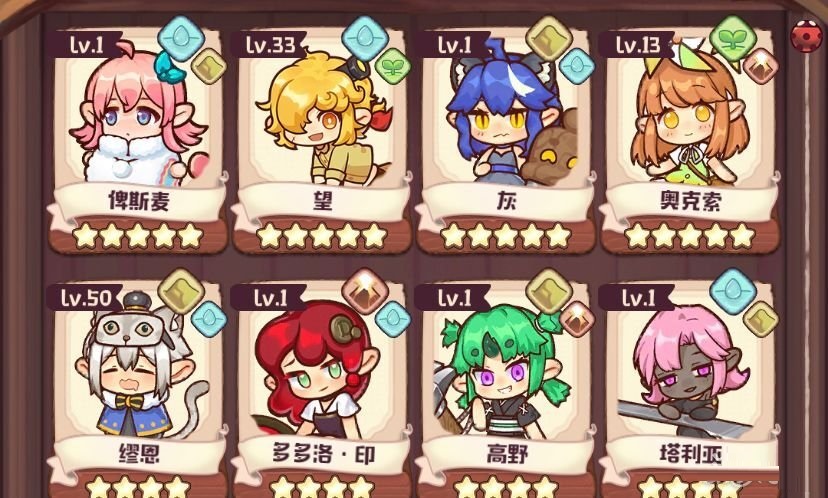Click the earth element icon on 塔利亚's card
Screen dimensions: 828x498
(x=760, y=319)
